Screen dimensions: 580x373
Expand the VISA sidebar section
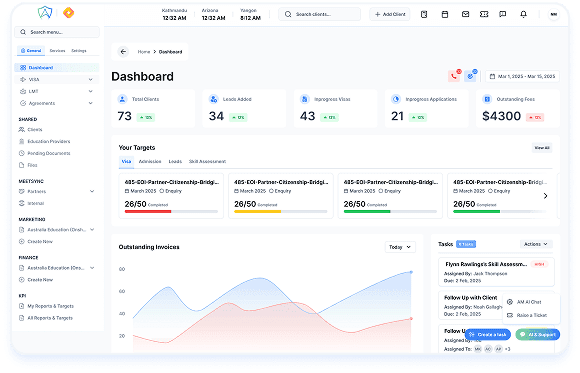(x=57, y=79)
